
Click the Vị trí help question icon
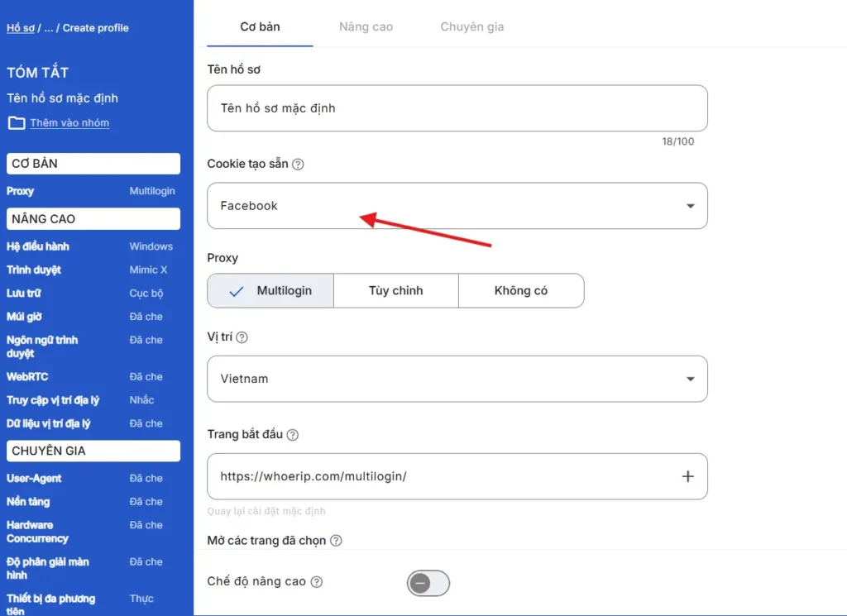click(242, 337)
